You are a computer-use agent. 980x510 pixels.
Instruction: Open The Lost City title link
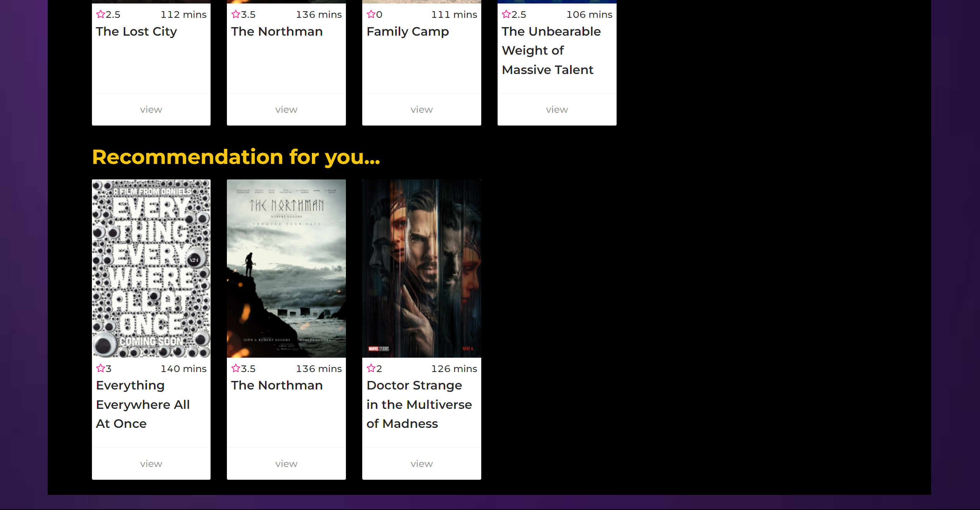137,31
